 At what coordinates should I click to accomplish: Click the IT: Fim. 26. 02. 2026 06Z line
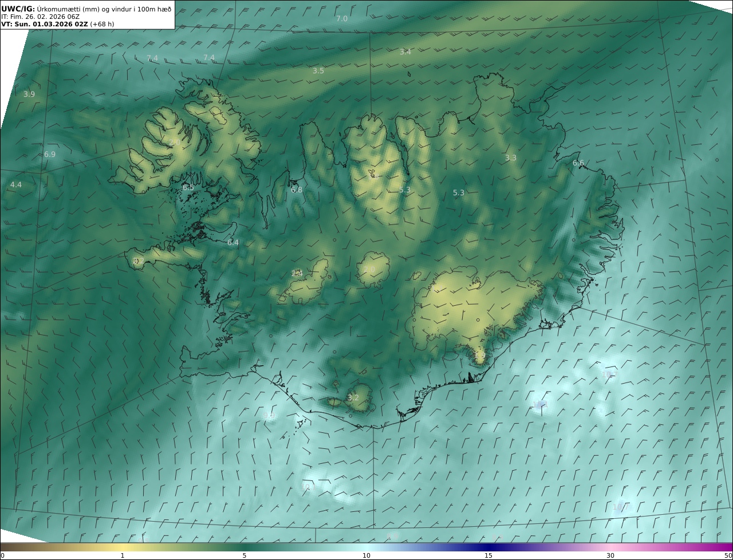click(40, 17)
